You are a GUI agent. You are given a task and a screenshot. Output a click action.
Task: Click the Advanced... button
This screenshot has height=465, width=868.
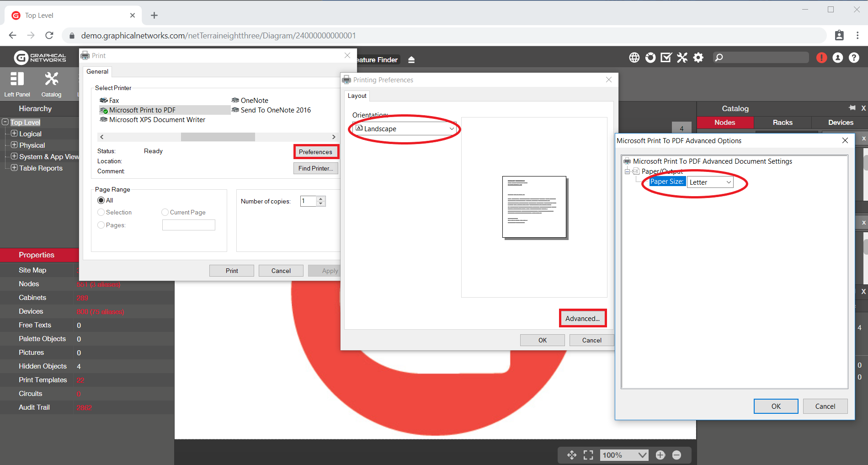(x=582, y=318)
